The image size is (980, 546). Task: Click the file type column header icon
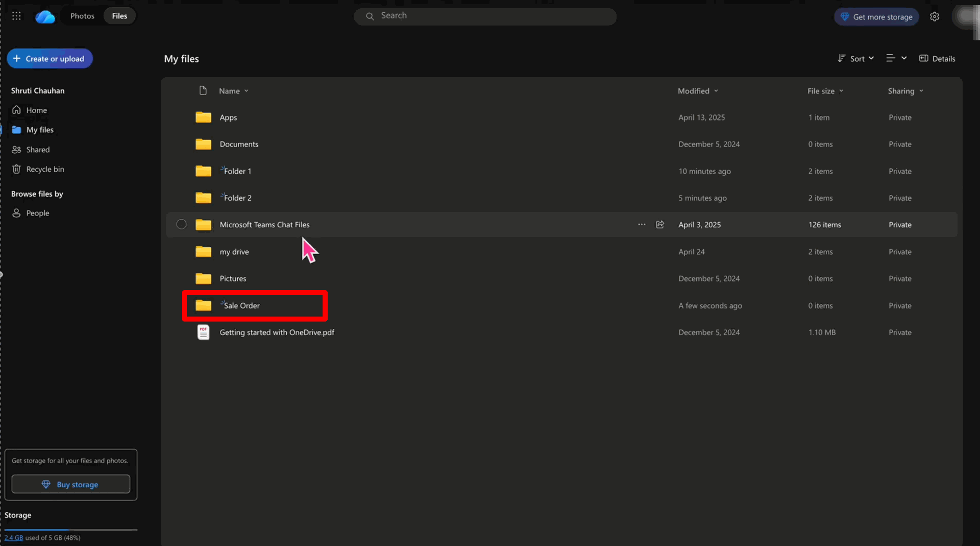tap(203, 90)
